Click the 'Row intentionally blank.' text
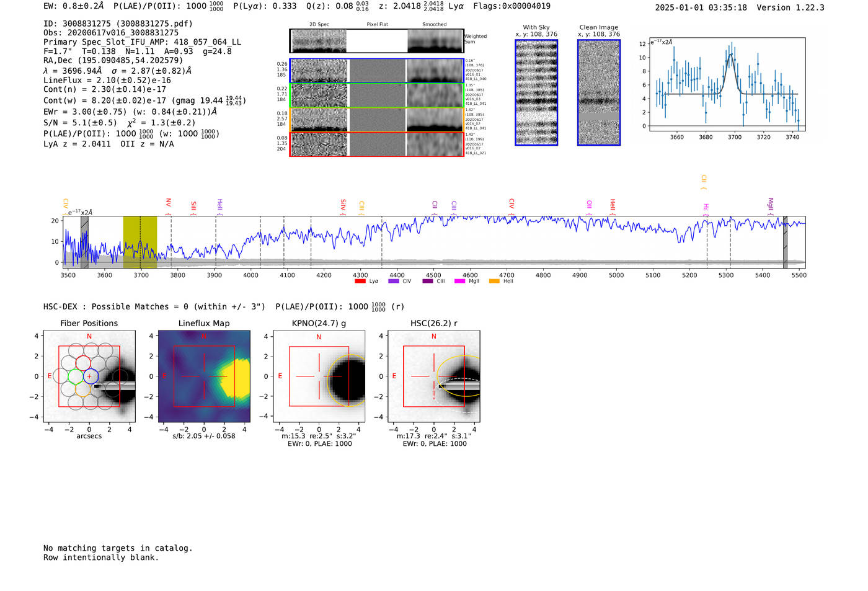The width and height of the screenshot is (868, 591). [x=101, y=558]
